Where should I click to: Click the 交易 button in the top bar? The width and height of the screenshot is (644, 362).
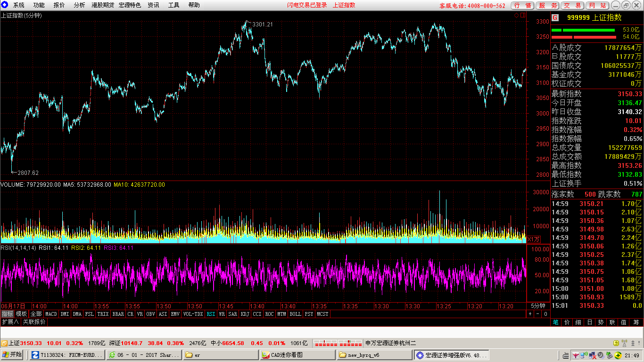click(572, 5)
